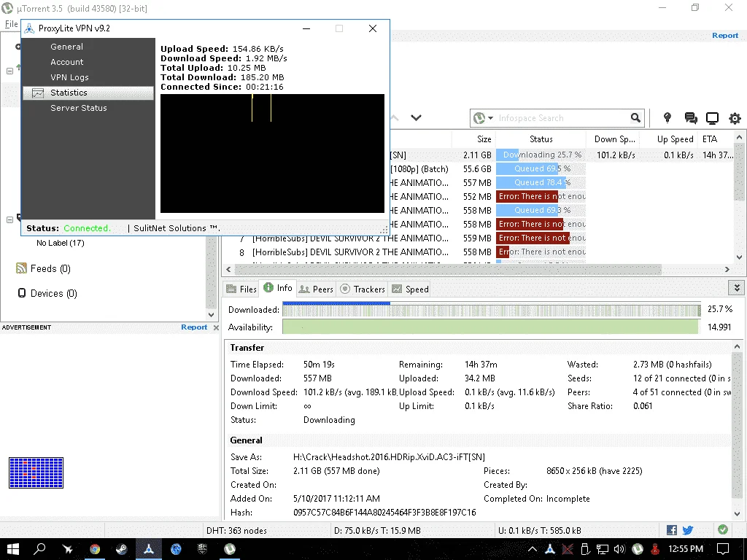The image size is (747, 560).
Task: Click the Report link at top right
Action: (724, 36)
